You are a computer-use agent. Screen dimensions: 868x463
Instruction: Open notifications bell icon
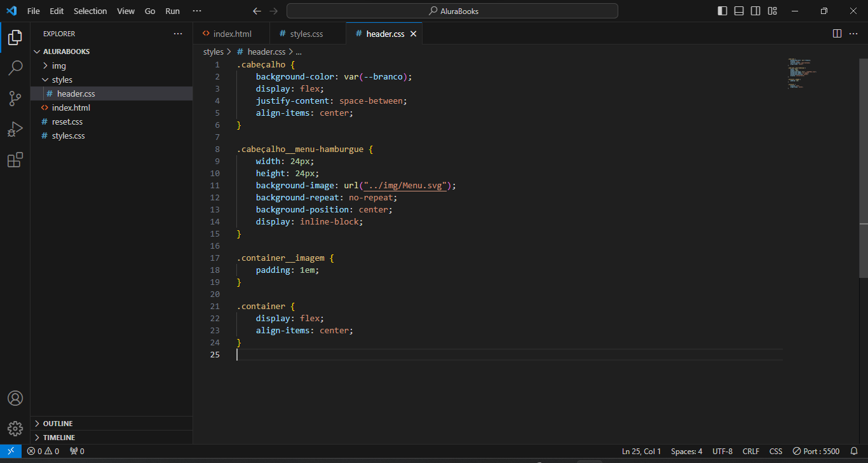(x=854, y=451)
